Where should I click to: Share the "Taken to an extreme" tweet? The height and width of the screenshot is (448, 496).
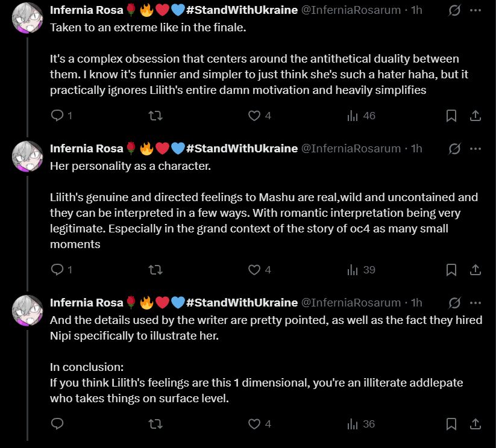point(475,116)
